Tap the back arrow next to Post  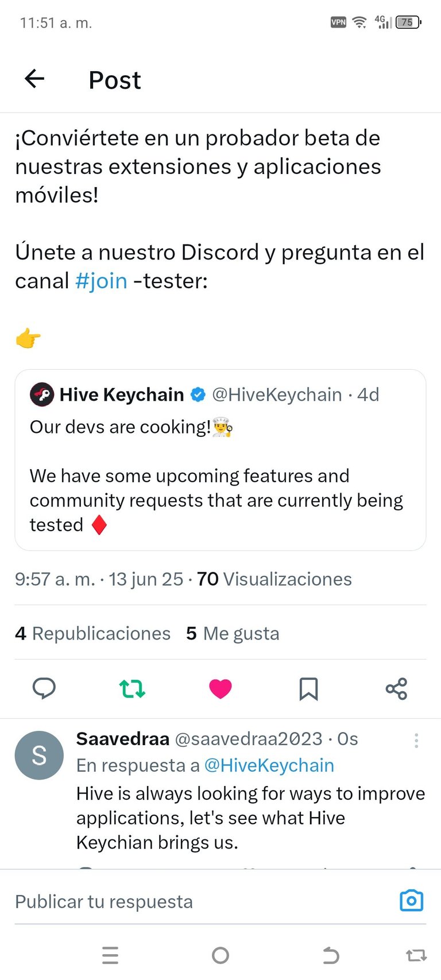(x=34, y=79)
